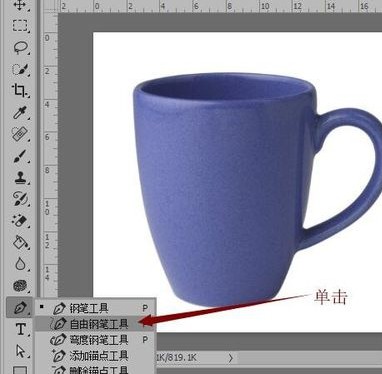Select the Rectangular Marquee tool
The image size is (382, 374).
(20, 26)
